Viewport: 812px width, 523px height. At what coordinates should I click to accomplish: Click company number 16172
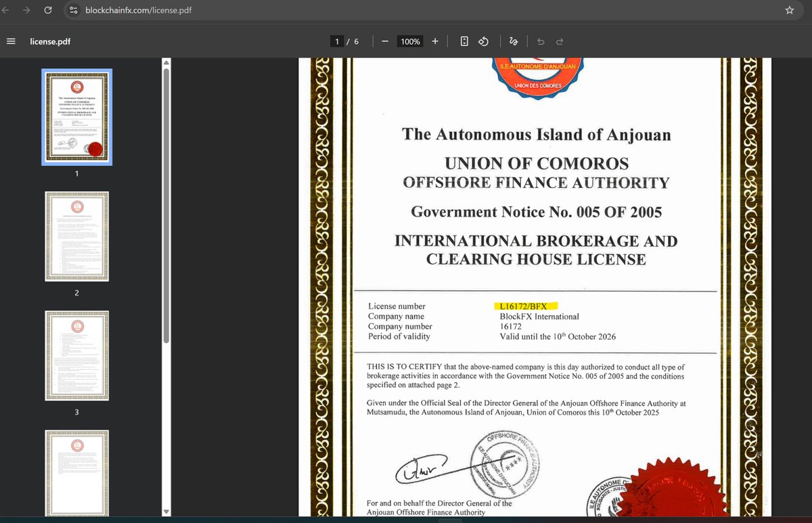(511, 326)
